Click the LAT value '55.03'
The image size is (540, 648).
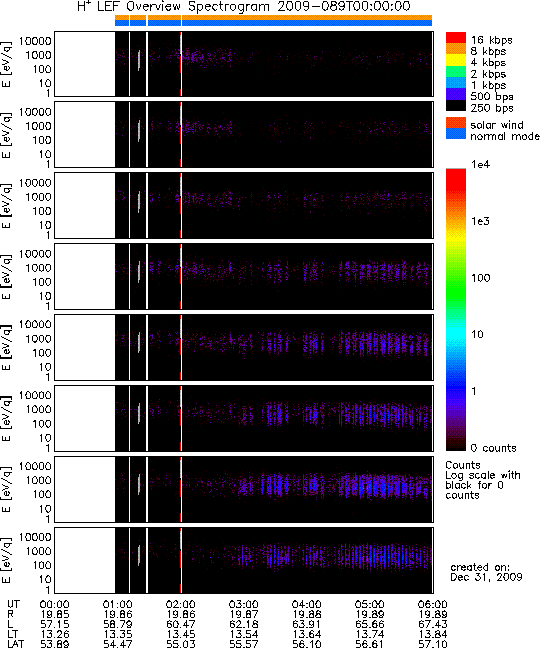tap(181, 643)
